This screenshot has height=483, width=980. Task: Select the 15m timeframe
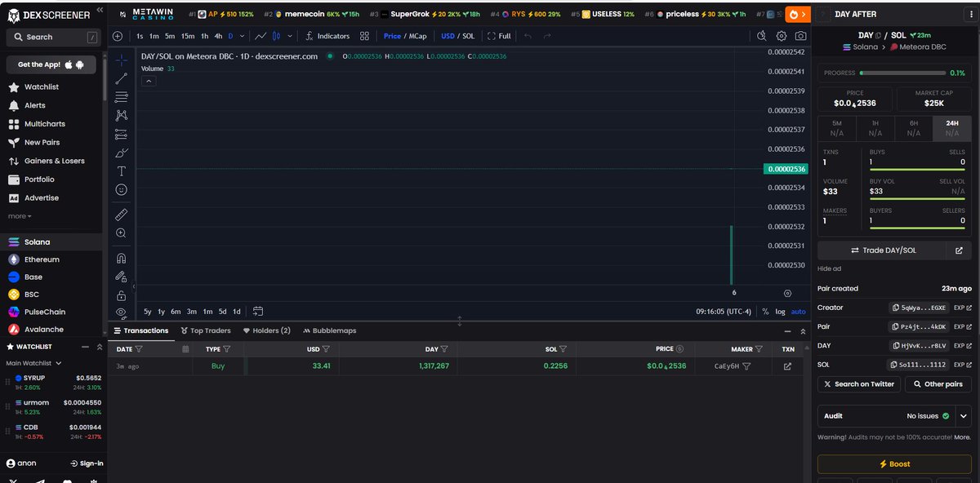(188, 36)
